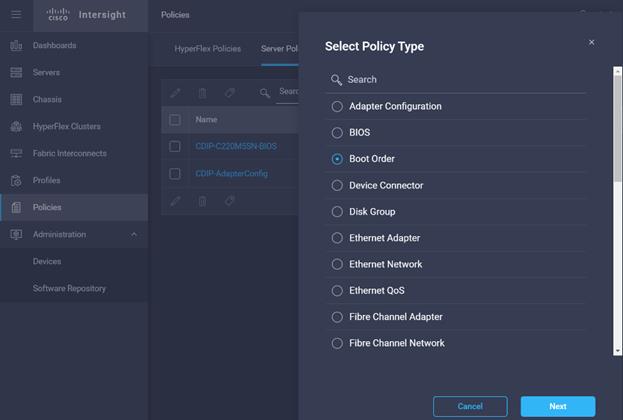Click the policies table search field
This screenshot has height=420, width=623.
287,92
